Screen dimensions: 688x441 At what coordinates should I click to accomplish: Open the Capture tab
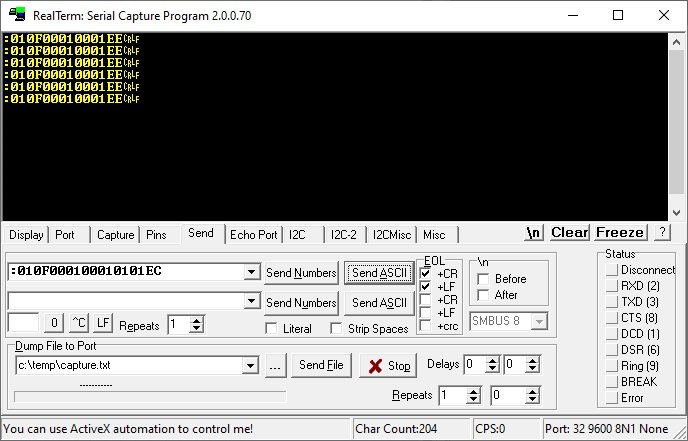click(x=115, y=235)
